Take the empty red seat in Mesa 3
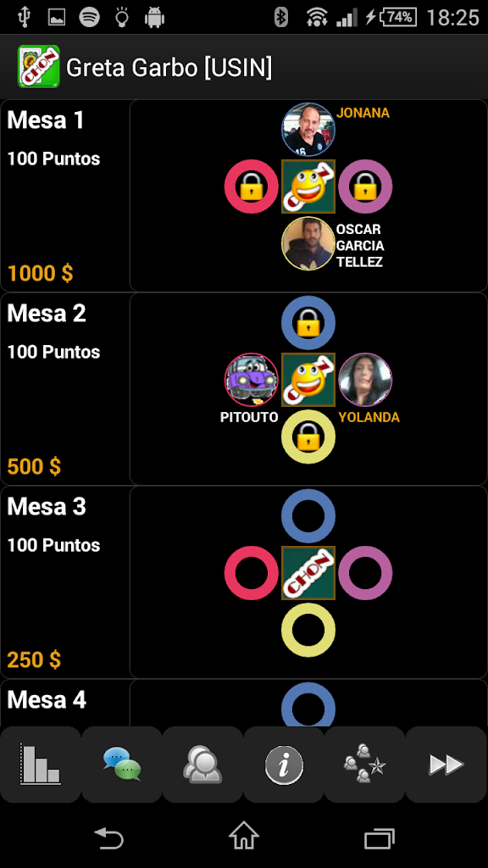The image size is (488, 868). click(x=251, y=573)
